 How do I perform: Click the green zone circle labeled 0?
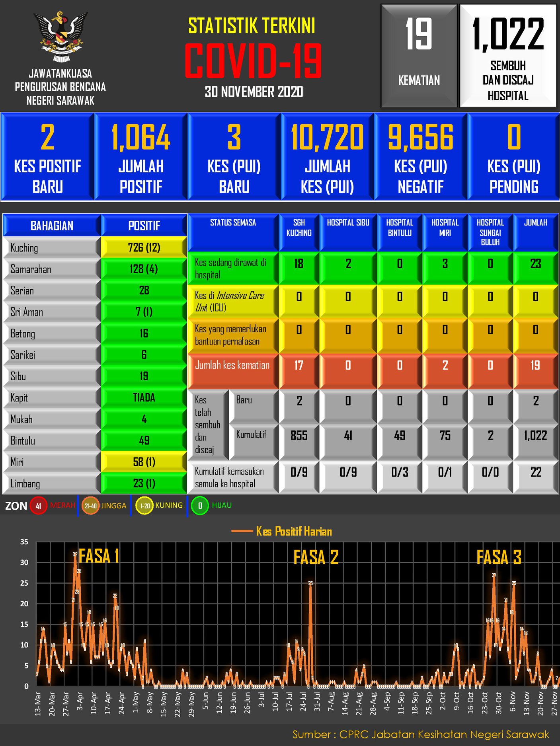[x=200, y=506]
